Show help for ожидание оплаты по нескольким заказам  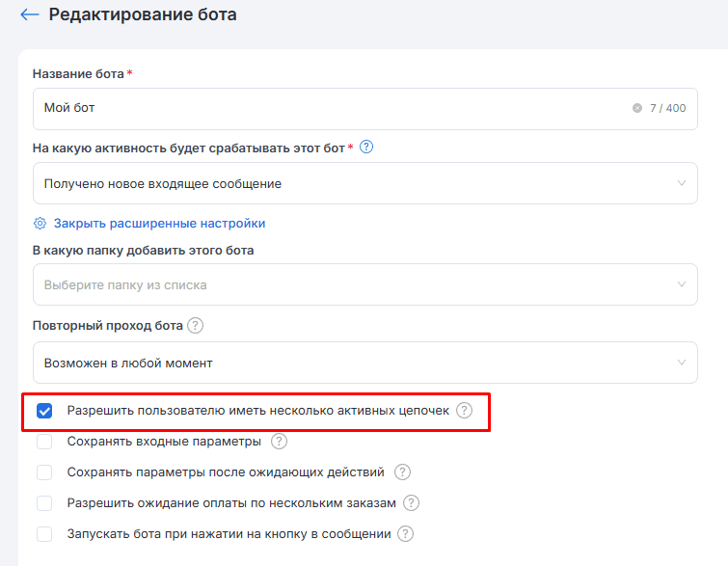411,503
